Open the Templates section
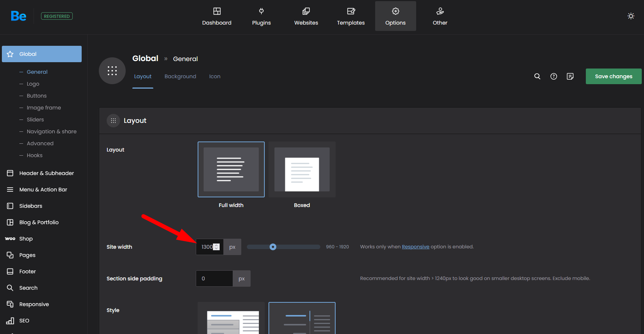Image resolution: width=644 pixels, height=334 pixels. pyautogui.click(x=351, y=16)
